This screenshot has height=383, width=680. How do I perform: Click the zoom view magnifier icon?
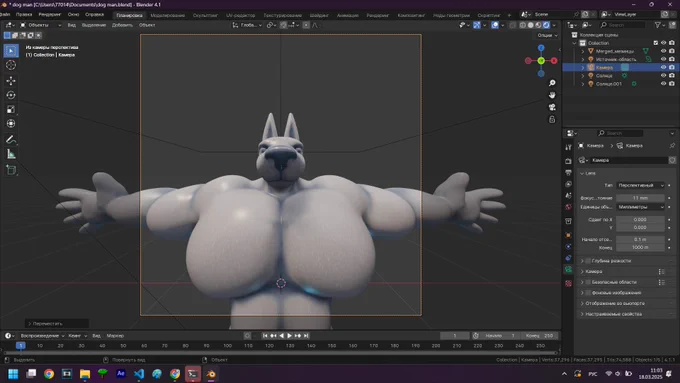pyautogui.click(x=552, y=83)
